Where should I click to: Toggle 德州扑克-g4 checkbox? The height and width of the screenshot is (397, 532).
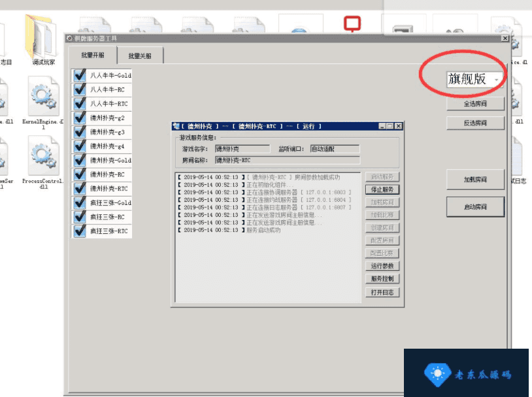pos(80,146)
